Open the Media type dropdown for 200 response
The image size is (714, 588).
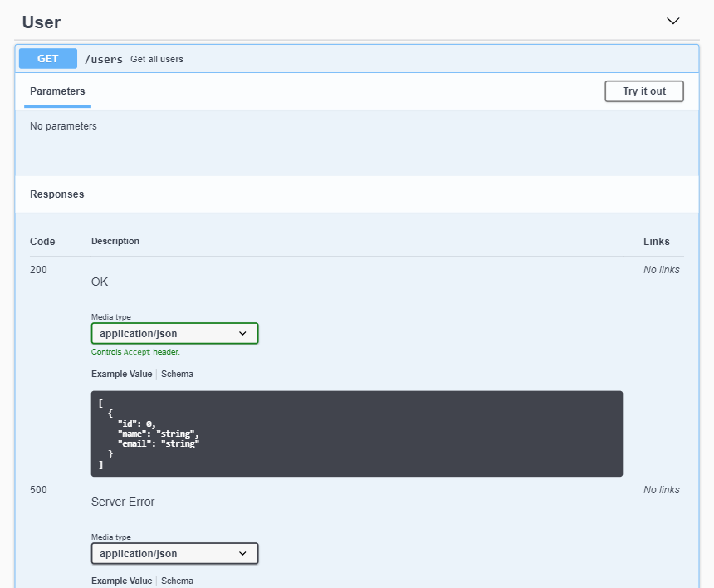coord(174,333)
